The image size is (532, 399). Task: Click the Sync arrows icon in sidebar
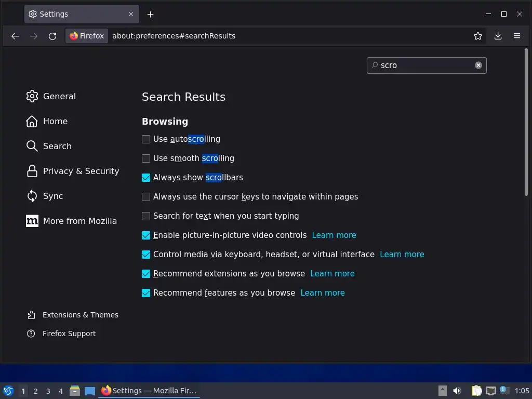[x=32, y=196]
